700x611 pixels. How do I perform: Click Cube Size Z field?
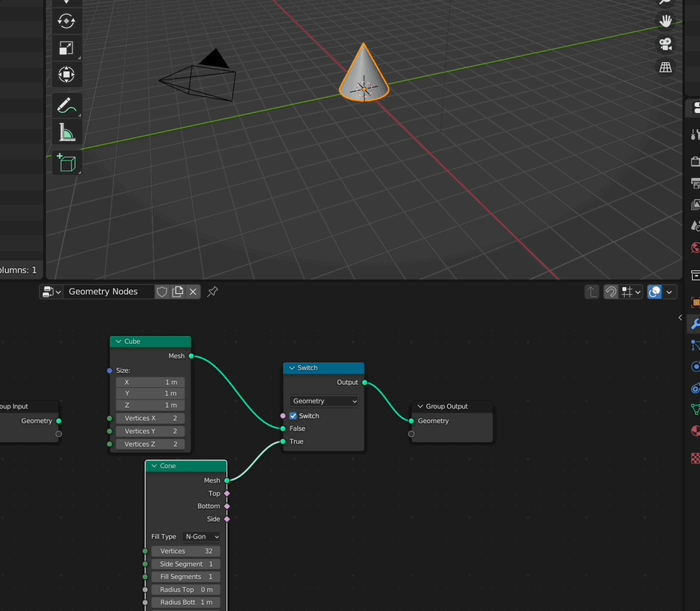pyautogui.click(x=150, y=406)
